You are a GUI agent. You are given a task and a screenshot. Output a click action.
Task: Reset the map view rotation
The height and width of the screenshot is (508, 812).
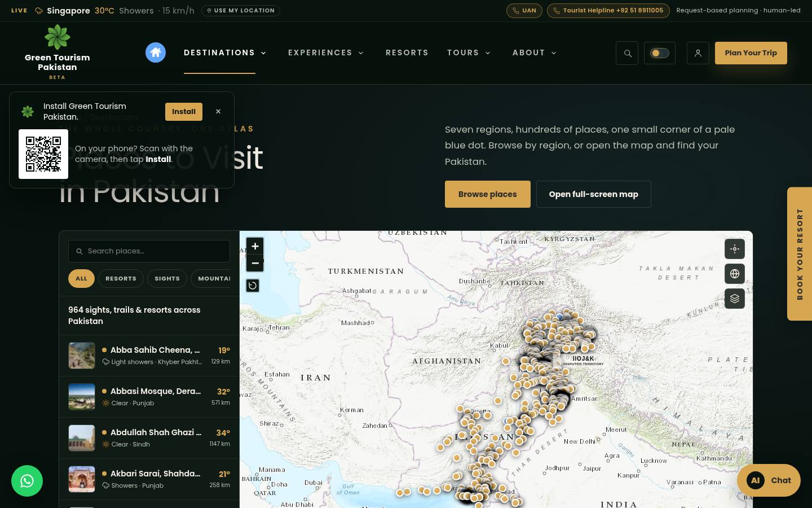click(253, 286)
